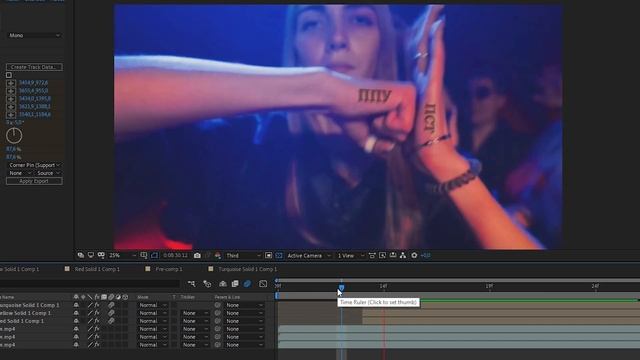Image resolution: width=640 pixels, height=360 pixels.
Task: Toggle pixel aspect ratio correction icon
Action: (372, 256)
